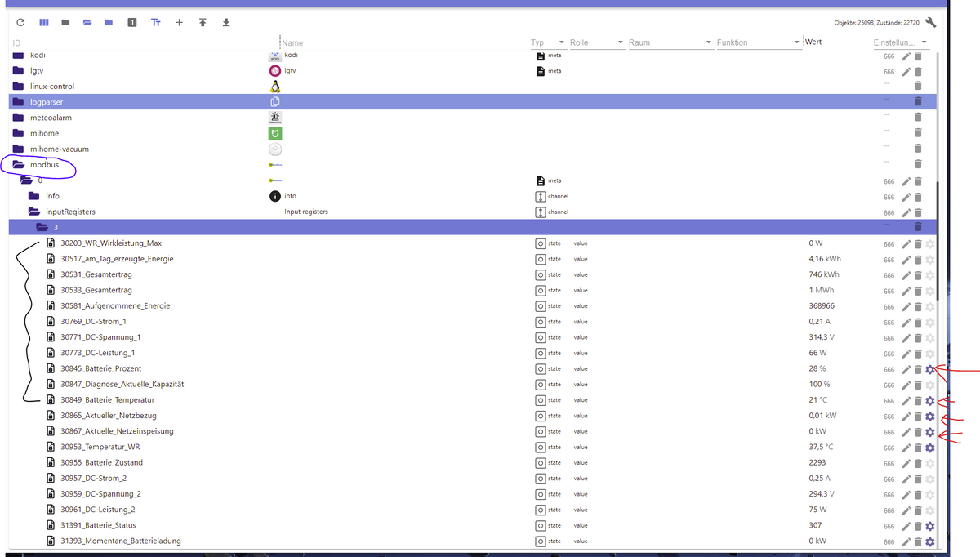Expand the mihome-vacuum folder

click(x=19, y=149)
